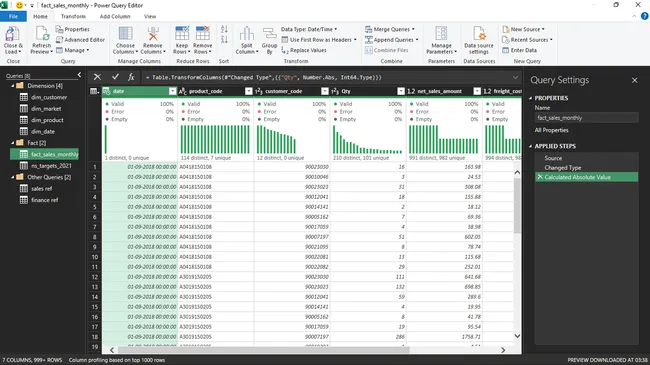Sort descending using the Z-A icon
Screen dimensions: 650x365
click(224, 40)
